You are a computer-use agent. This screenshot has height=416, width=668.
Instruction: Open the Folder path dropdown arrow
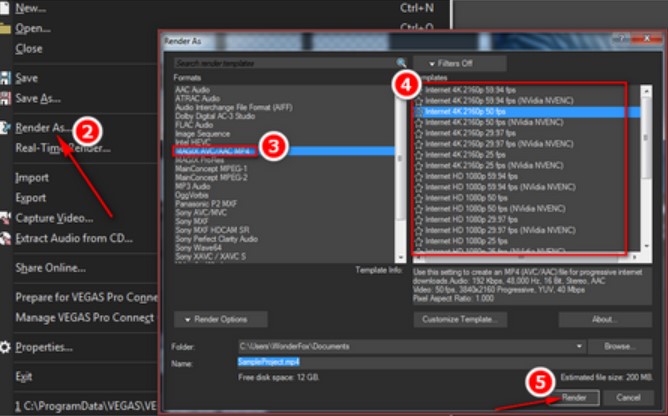coord(580,346)
